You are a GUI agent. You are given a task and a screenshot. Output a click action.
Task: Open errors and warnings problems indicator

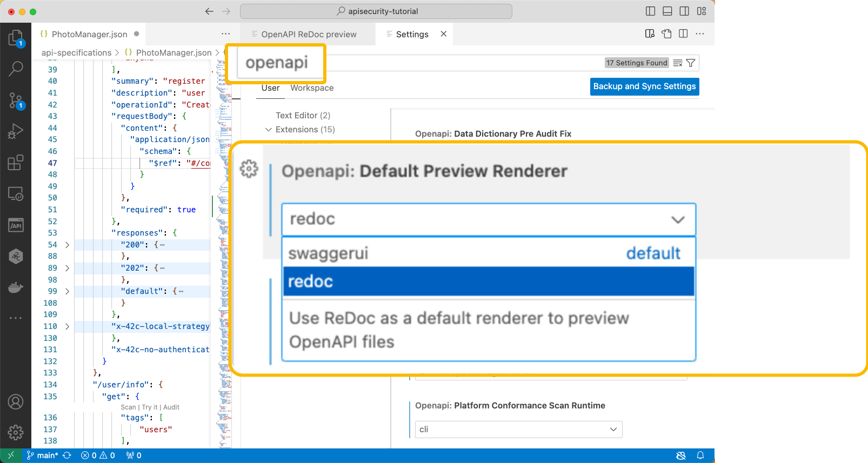tap(98, 455)
